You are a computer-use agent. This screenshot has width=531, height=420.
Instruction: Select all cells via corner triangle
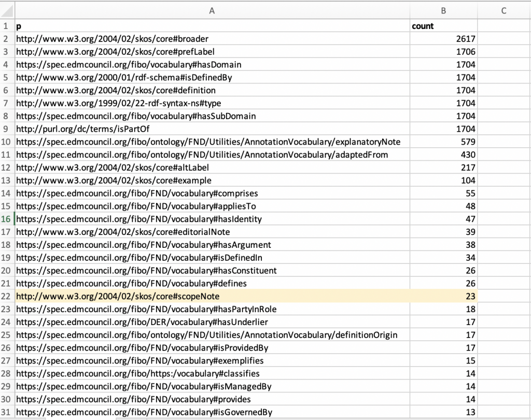7,11
